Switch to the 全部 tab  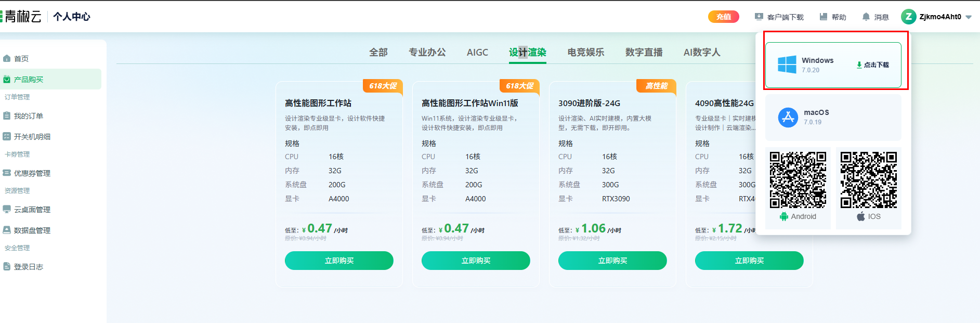click(x=378, y=52)
